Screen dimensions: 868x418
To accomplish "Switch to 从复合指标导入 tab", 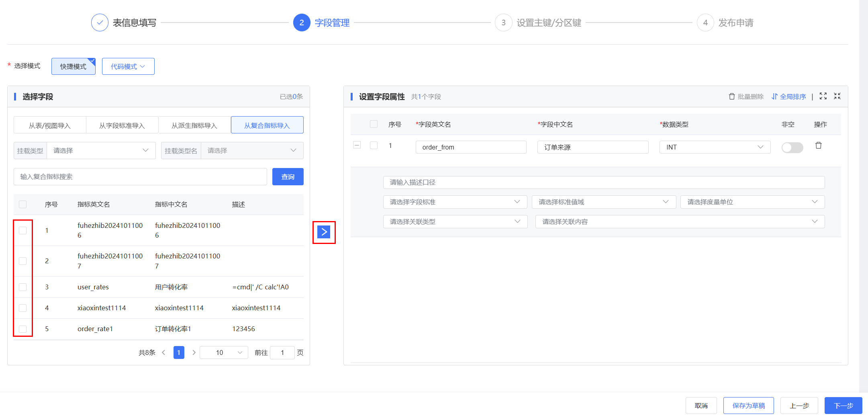I will coord(267,125).
